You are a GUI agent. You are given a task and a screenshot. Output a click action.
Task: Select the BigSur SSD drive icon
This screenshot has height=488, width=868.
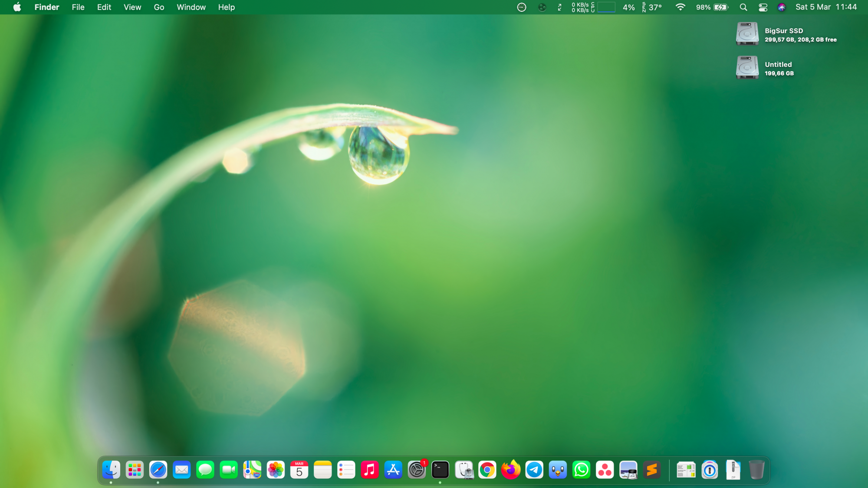[x=747, y=34]
